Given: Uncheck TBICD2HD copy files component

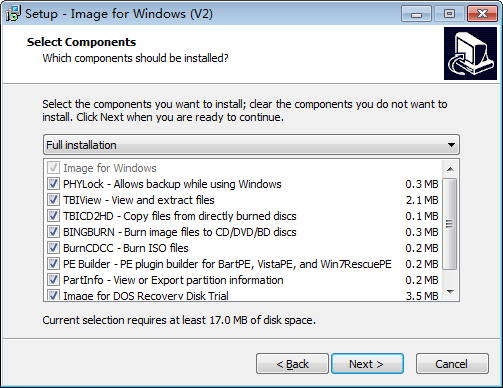Looking at the screenshot, I should [x=53, y=216].
